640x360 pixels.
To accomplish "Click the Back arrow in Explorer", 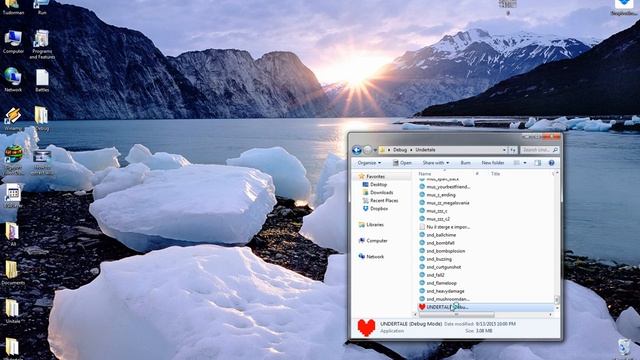I will tap(357, 150).
